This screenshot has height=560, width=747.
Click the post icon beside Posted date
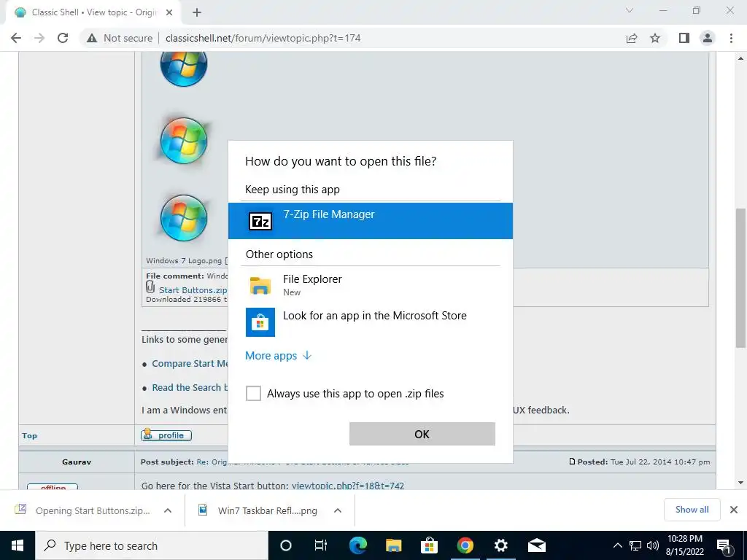tap(572, 462)
